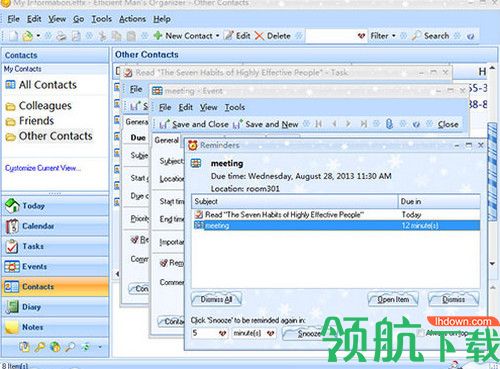Click the Print icon in main toolbar
The width and height of the screenshot is (500, 369).
pos(61,36)
